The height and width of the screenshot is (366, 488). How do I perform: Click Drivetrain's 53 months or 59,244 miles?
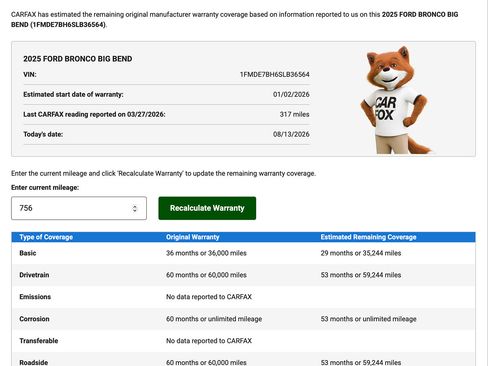pyautogui.click(x=361, y=275)
